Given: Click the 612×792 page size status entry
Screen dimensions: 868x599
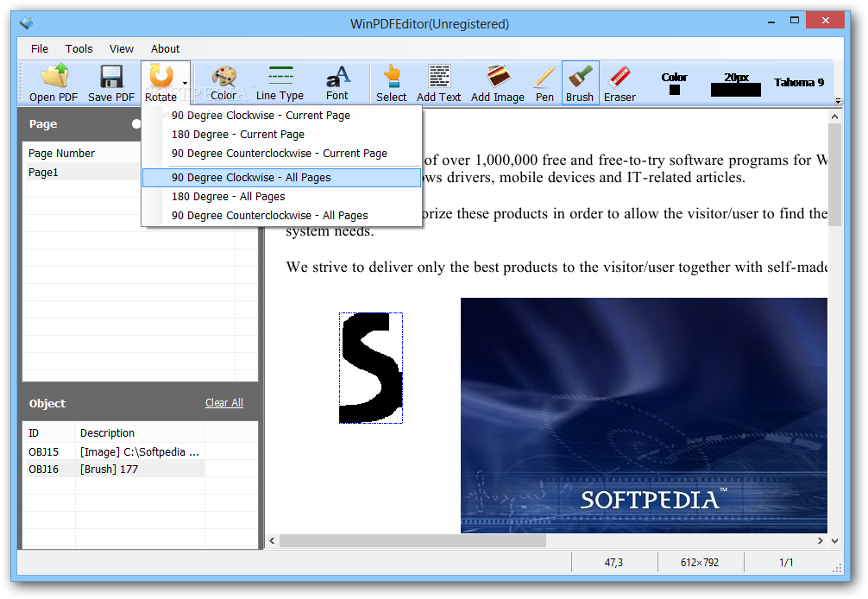Looking at the screenshot, I should (x=700, y=563).
